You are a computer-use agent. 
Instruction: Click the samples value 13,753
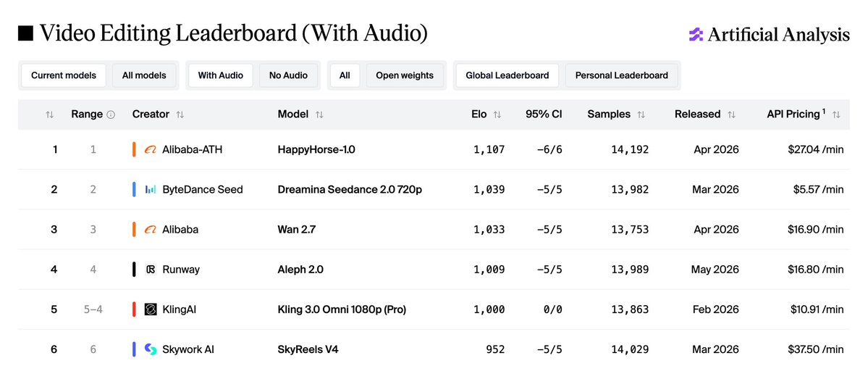pos(631,230)
